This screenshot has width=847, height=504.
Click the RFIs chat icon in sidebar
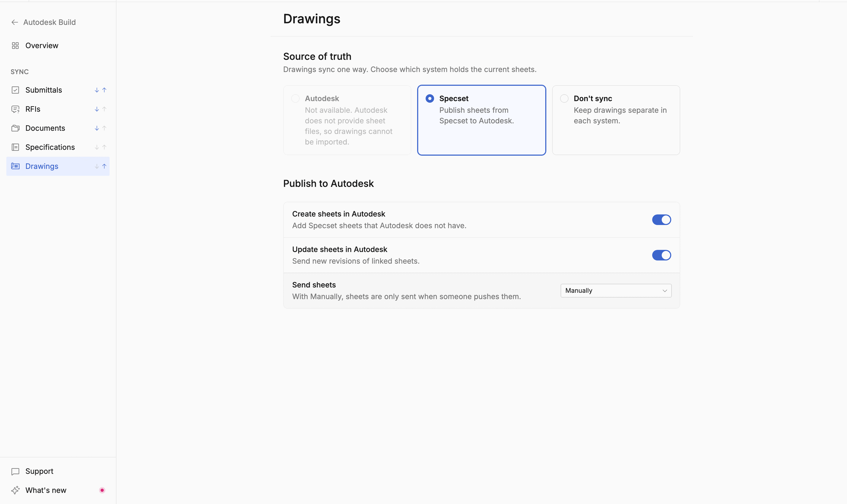[x=15, y=109]
